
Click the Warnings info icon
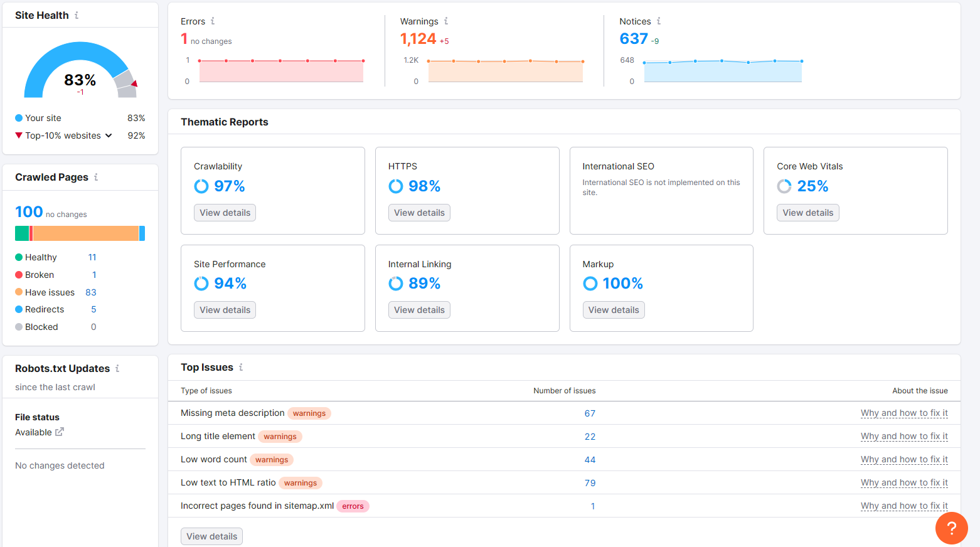pyautogui.click(x=446, y=21)
